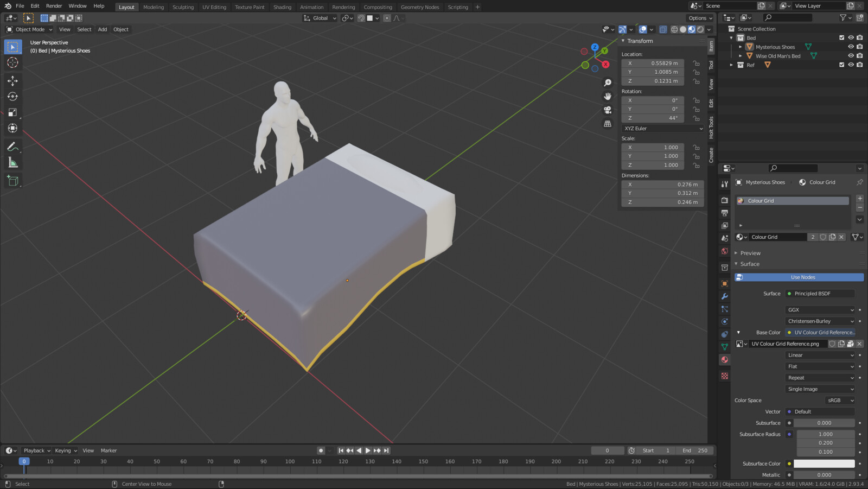This screenshot has height=489, width=868.
Task: Switch to the Shading workspace tab
Action: click(x=282, y=7)
